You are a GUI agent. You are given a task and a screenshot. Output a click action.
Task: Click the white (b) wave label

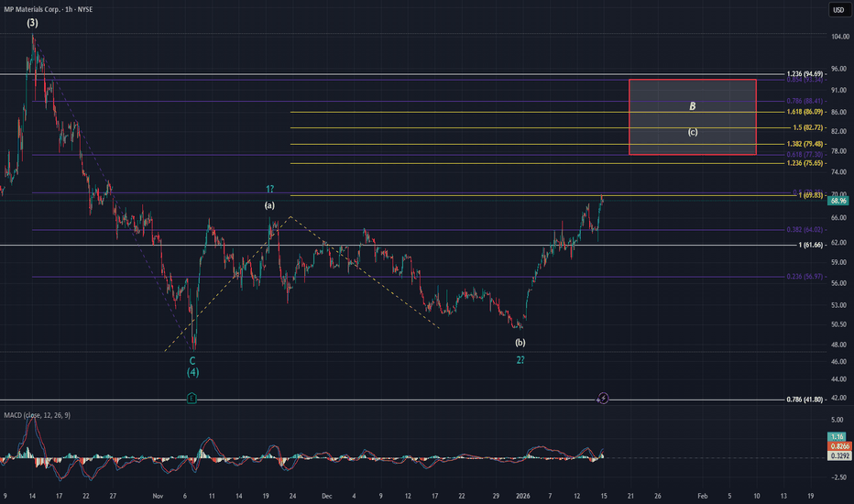520,342
